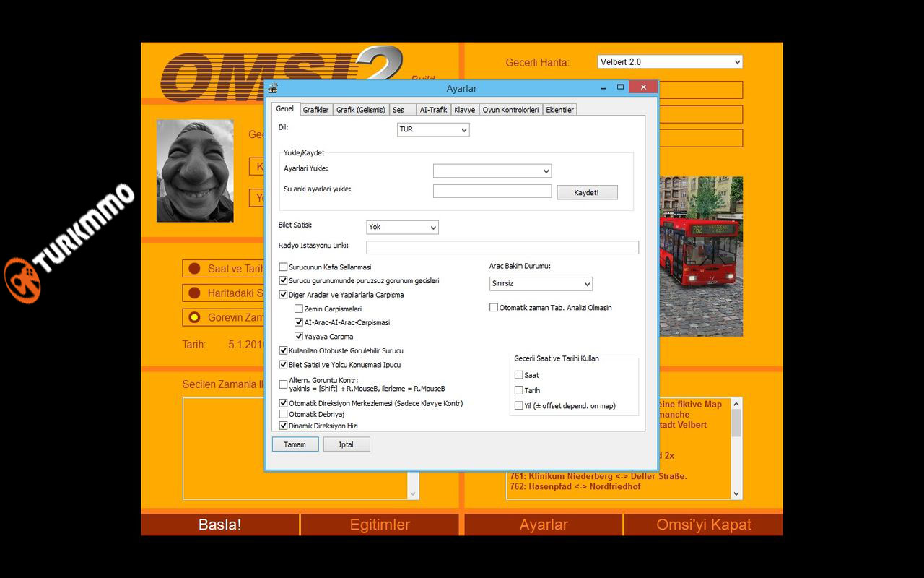Expand the Ayarlari Yukle dropdown
The height and width of the screenshot is (578, 924).
pos(492,171)
